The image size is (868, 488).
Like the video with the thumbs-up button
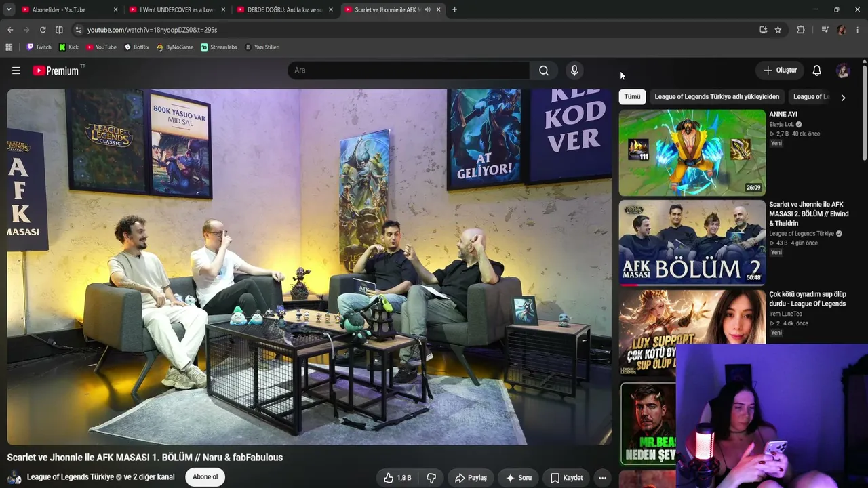397,478
